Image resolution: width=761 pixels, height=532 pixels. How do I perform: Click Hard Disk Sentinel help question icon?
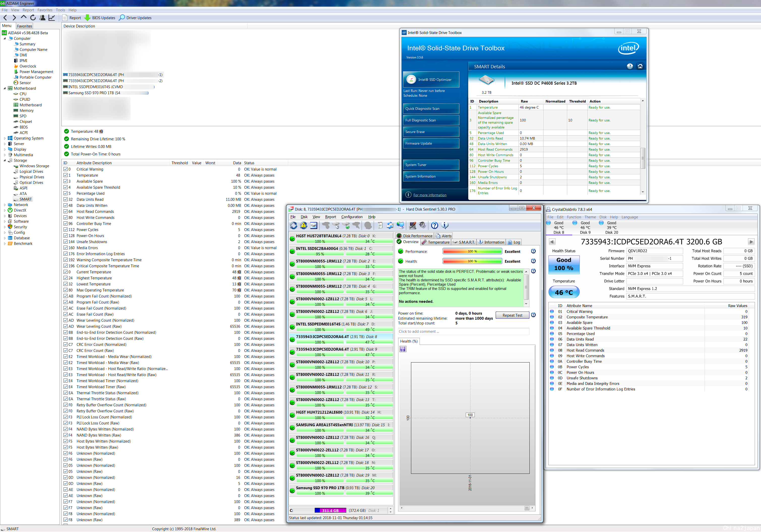(434, 226)
